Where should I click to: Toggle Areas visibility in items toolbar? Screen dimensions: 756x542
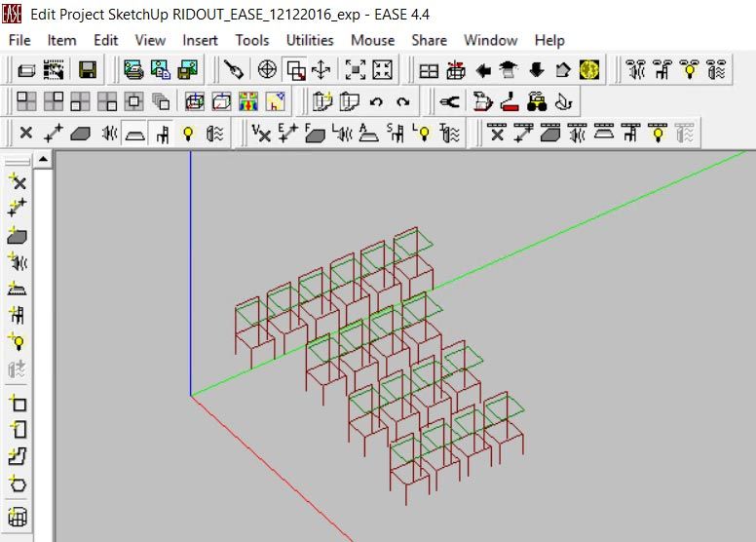(x=135, y=134)
